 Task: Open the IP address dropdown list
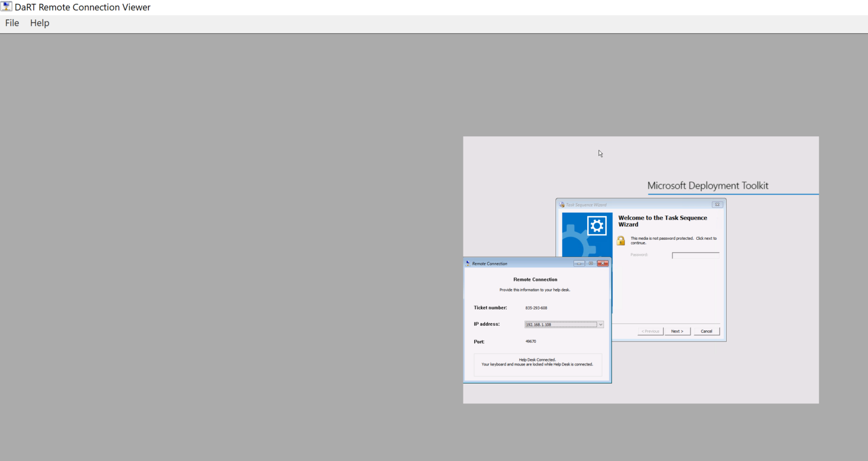click(x=601, y=324)
